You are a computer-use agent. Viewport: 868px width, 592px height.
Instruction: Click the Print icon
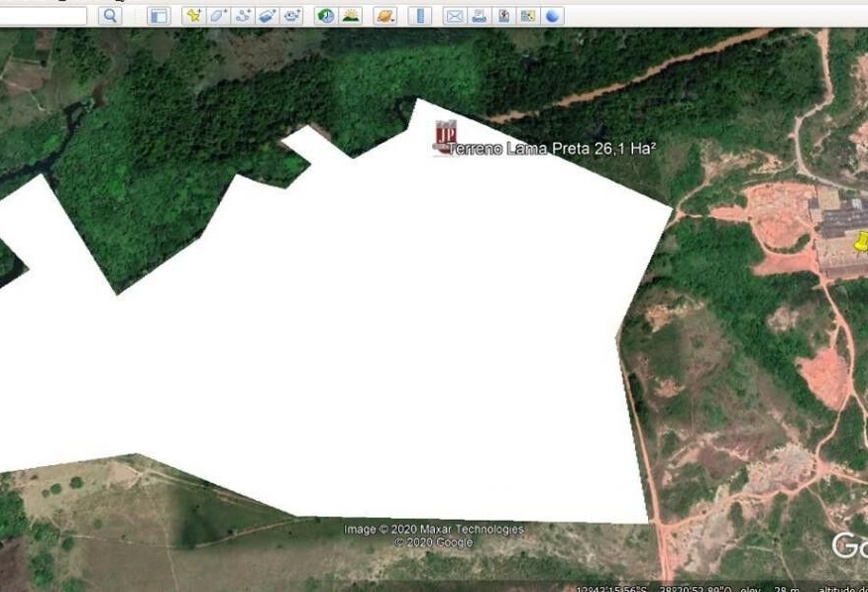(480, 16)
